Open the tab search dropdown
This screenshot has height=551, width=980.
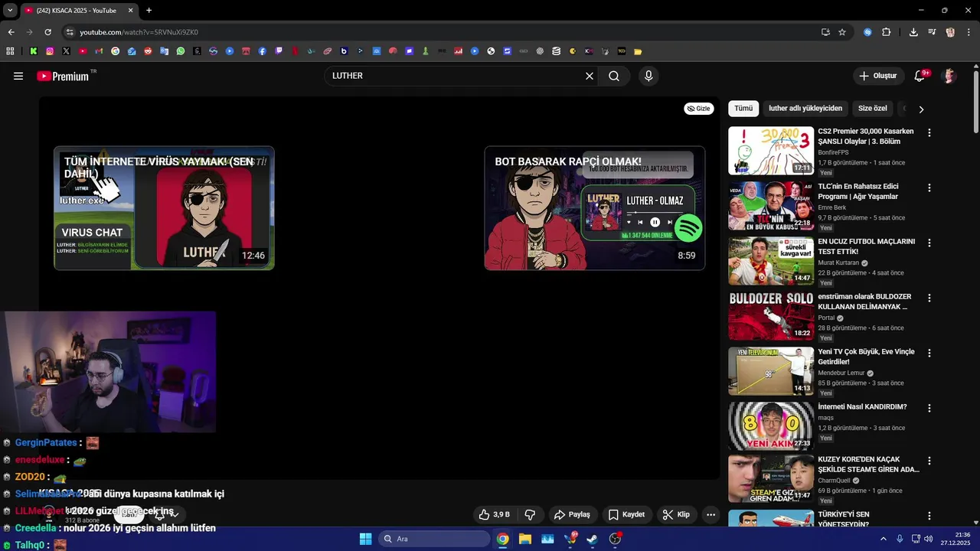point(9,10)
